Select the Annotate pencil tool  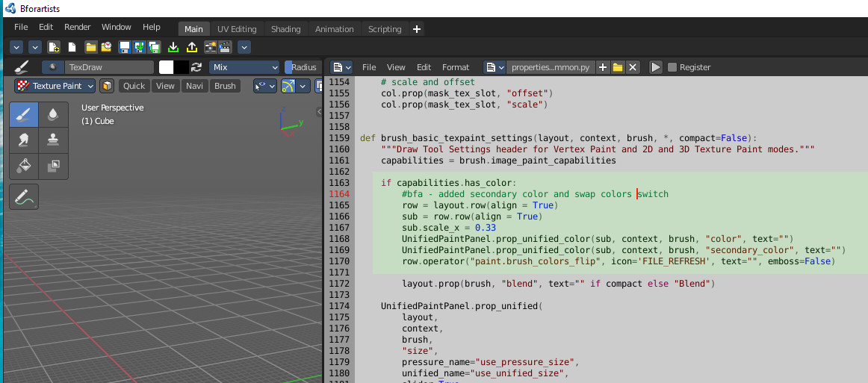tap(24, 196)
